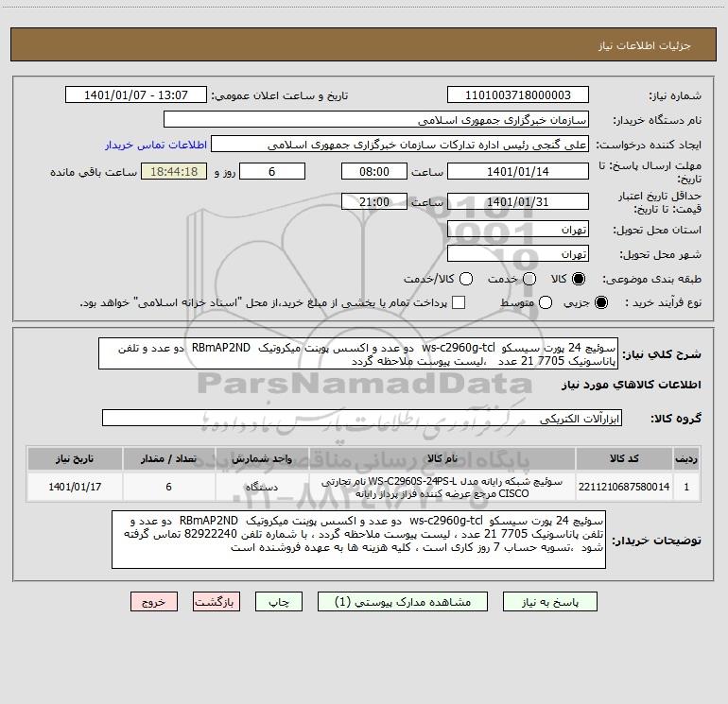Choose the کالا/خدمت radio option
The height and width of the screenshot is (704, 728).
(466, 279)
